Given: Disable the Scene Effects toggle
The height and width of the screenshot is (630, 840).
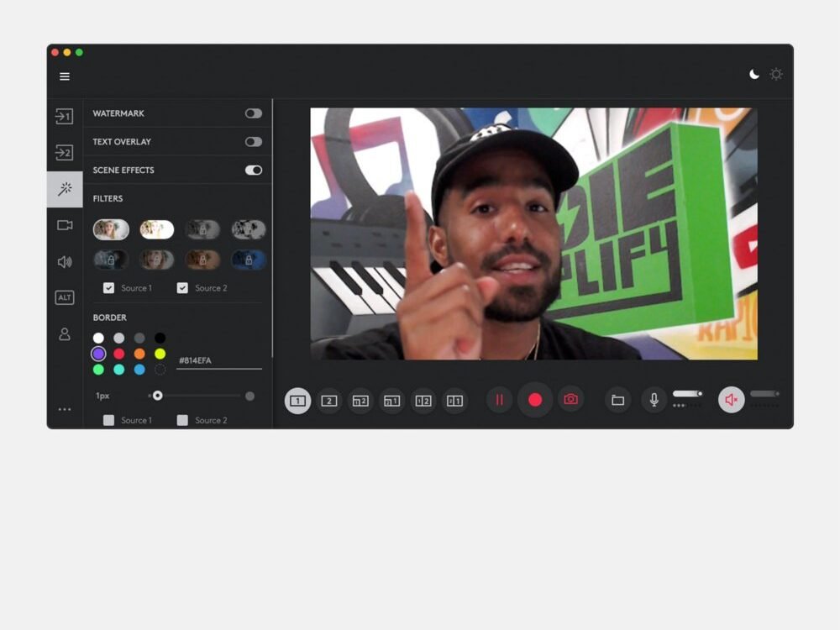Looking at the screenshot, I should [253, 171].
